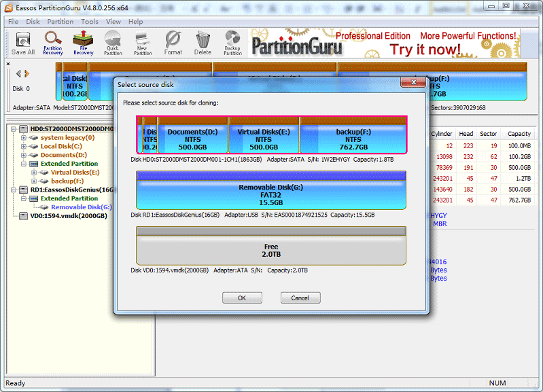Select Removable Disk(G:) in disk tree
This screenshot has height=392, width=543.
coord(82,207)
